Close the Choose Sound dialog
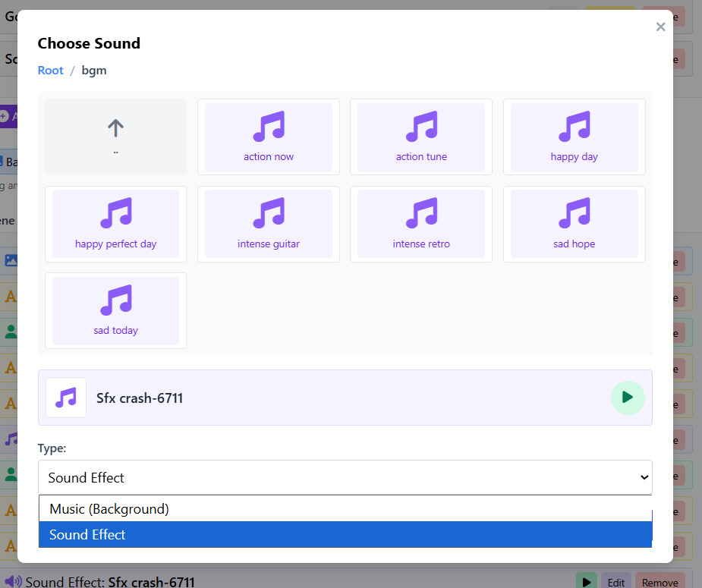 pos(660,27)
